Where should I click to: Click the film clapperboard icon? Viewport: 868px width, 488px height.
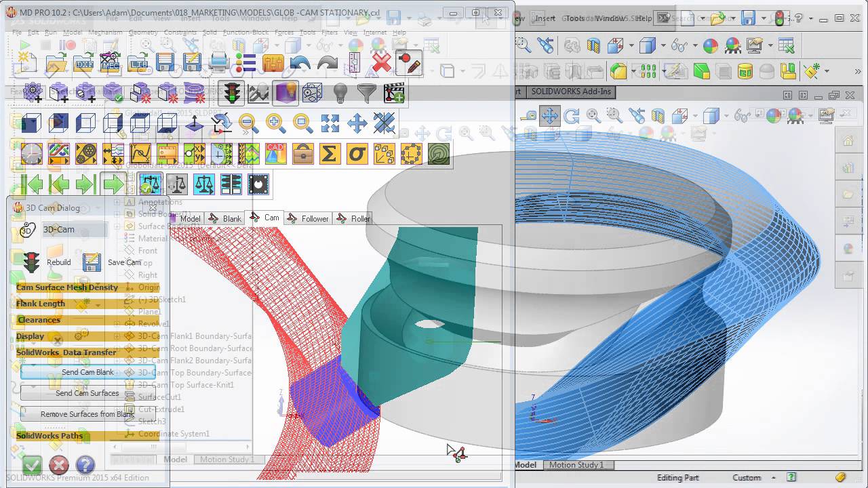[x=394, y=93]
